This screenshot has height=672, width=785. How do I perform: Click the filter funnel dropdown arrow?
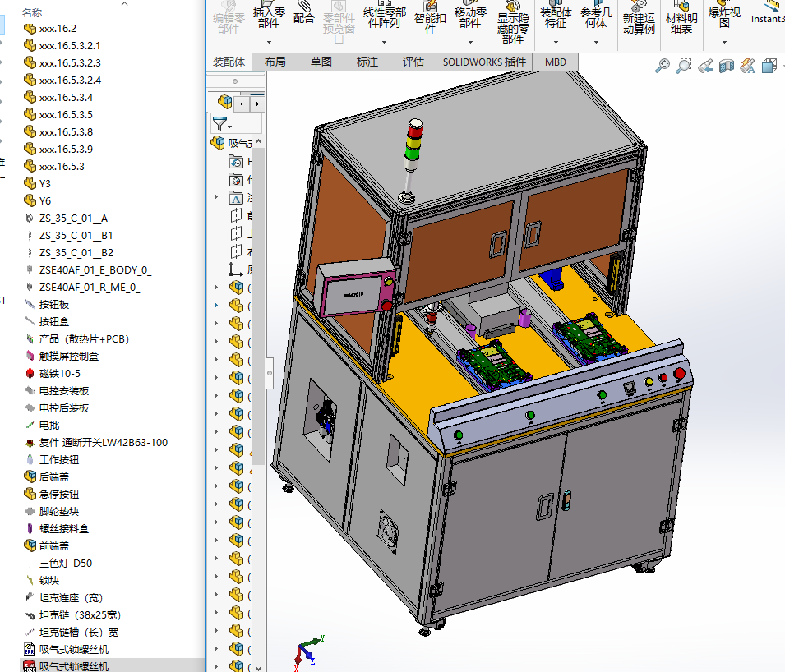[230, 127]
